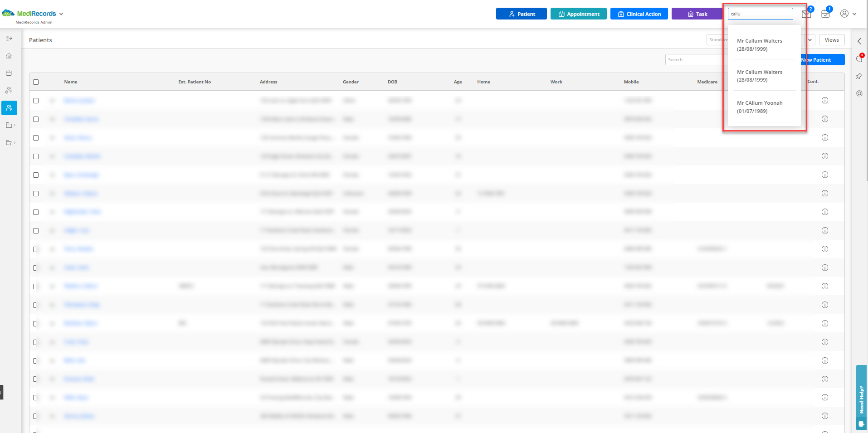Collapse the right side panel arrow
This screenshot has width=868, height=433.
click(x=859, y=41)
